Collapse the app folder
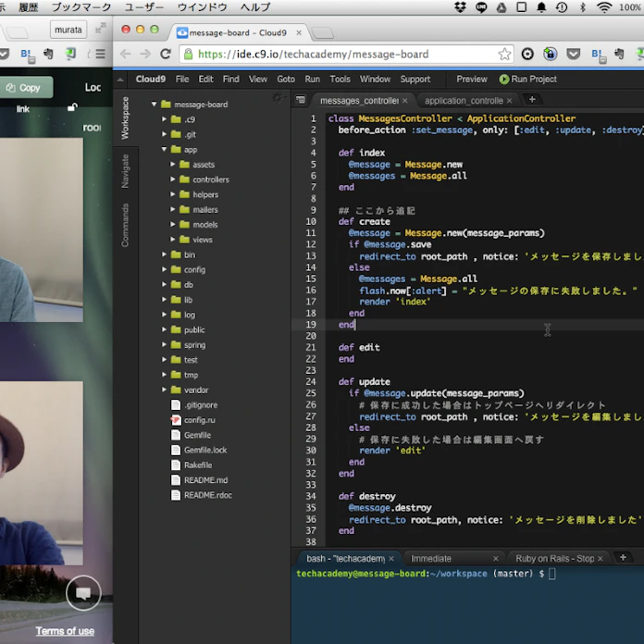The height and width of the screenshot is (644, 644). (x=165, y=149)
